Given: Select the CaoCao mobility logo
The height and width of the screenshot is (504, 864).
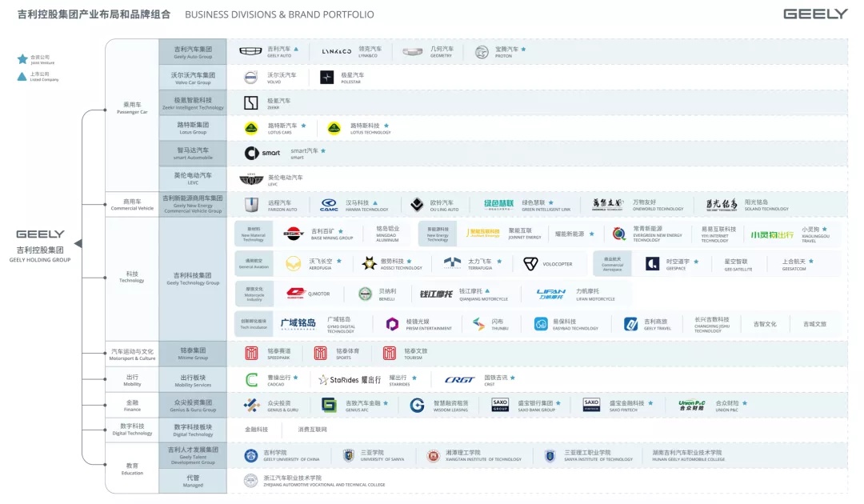Looking at the screenshot, I should [x=251, y=380].
